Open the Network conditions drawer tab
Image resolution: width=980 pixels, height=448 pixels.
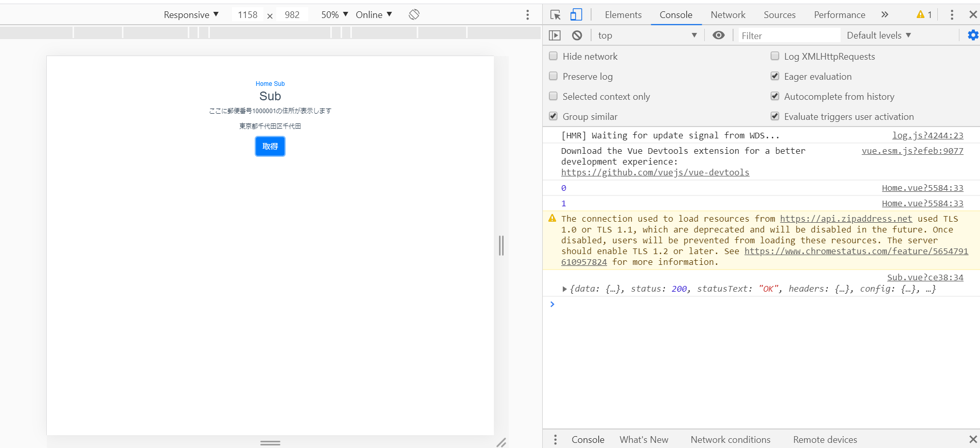730,440
